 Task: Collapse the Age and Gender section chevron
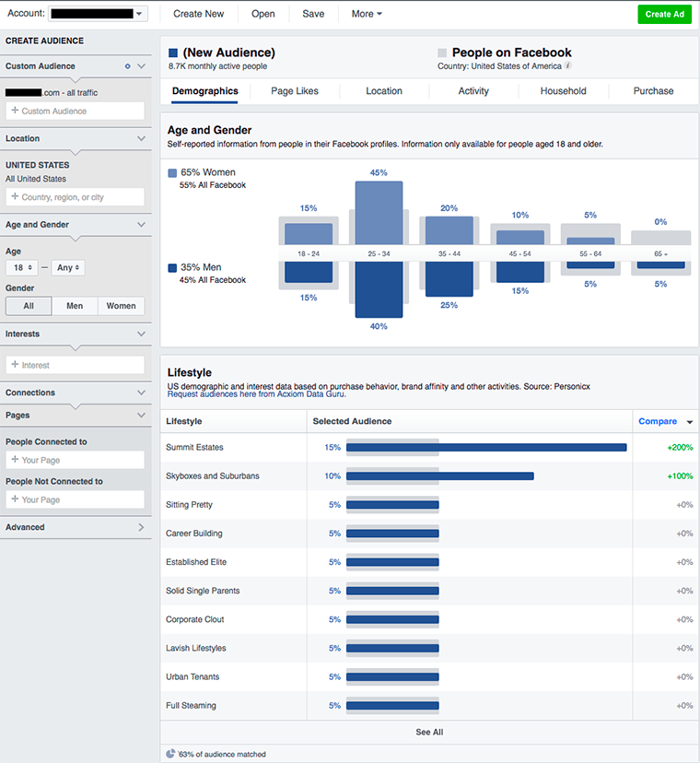click(x=142, y=225)
